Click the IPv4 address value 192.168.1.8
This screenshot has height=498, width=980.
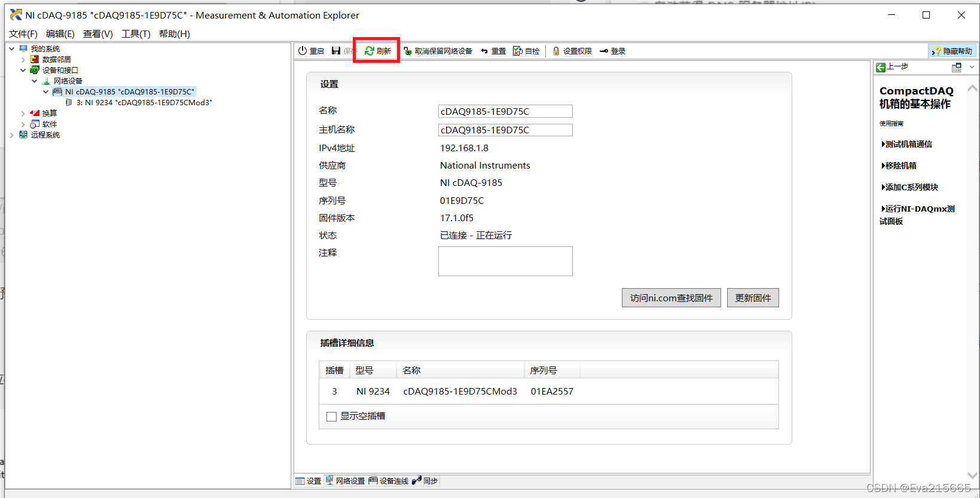pyautogui.click(x=464, y=148)
